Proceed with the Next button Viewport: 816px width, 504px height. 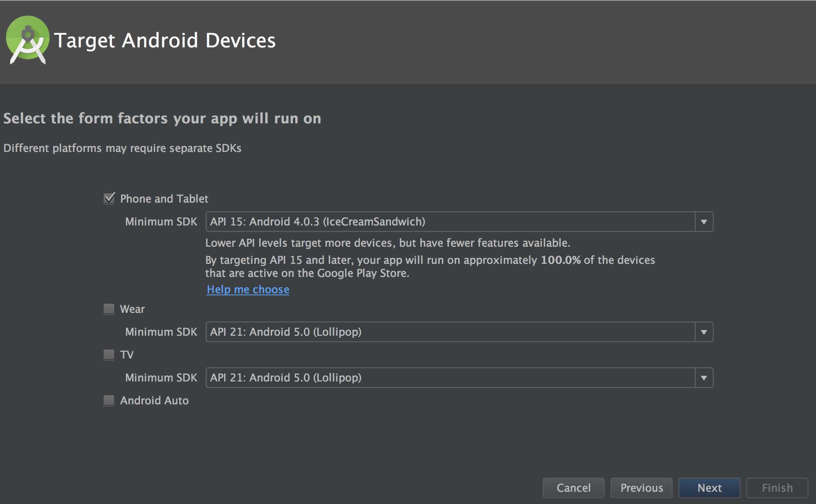pyautogui.click(x=709, y=488)
